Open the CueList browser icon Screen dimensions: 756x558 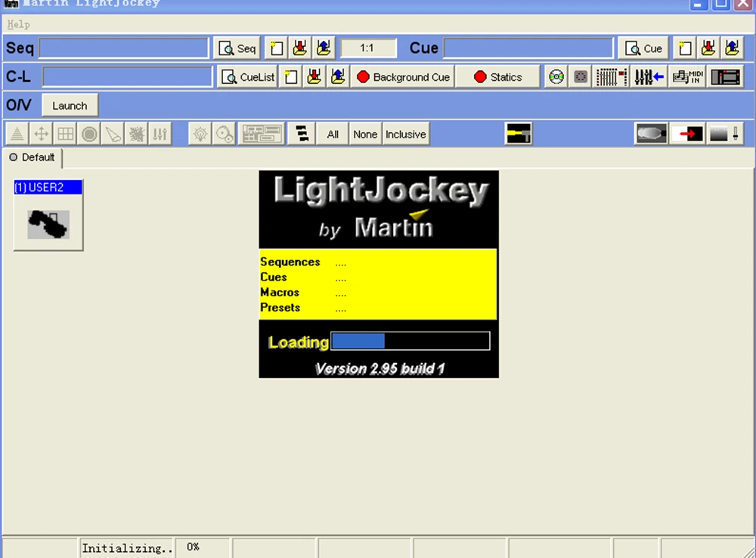[x=246, y=76]
